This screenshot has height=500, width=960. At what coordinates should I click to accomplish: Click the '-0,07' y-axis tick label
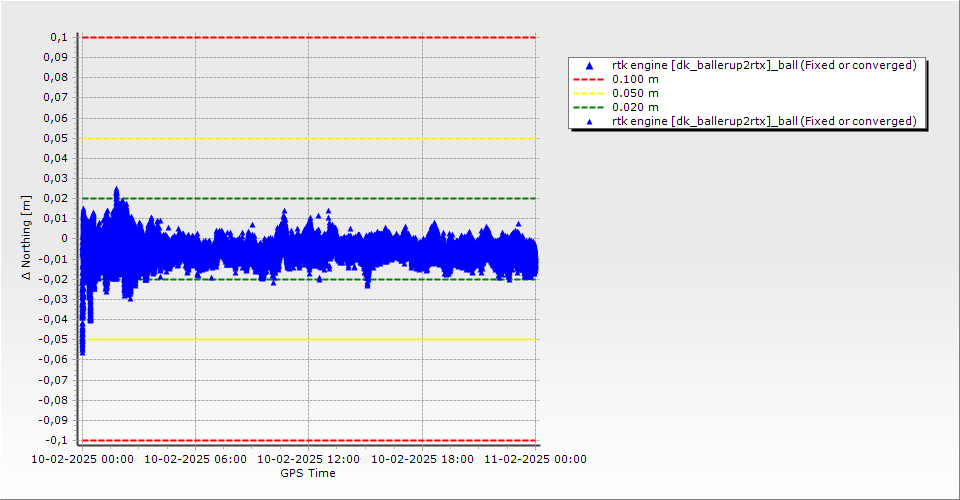[x=54, y=380]
